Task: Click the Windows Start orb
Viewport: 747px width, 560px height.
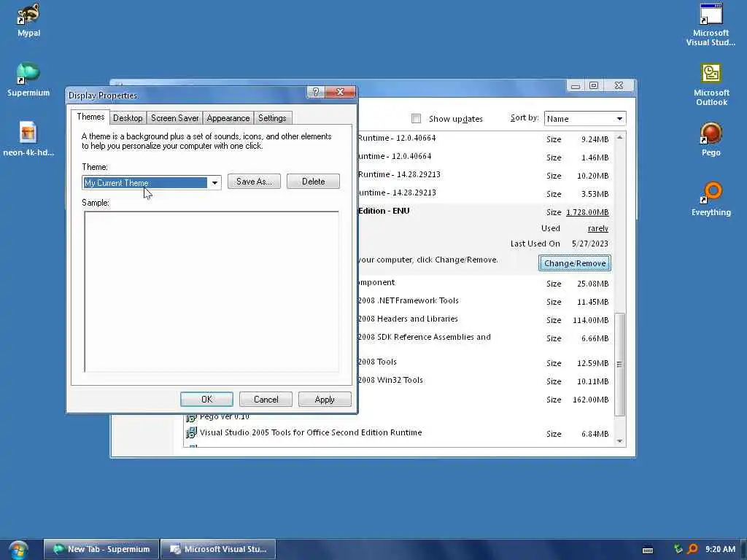Action: click(18, 550)
